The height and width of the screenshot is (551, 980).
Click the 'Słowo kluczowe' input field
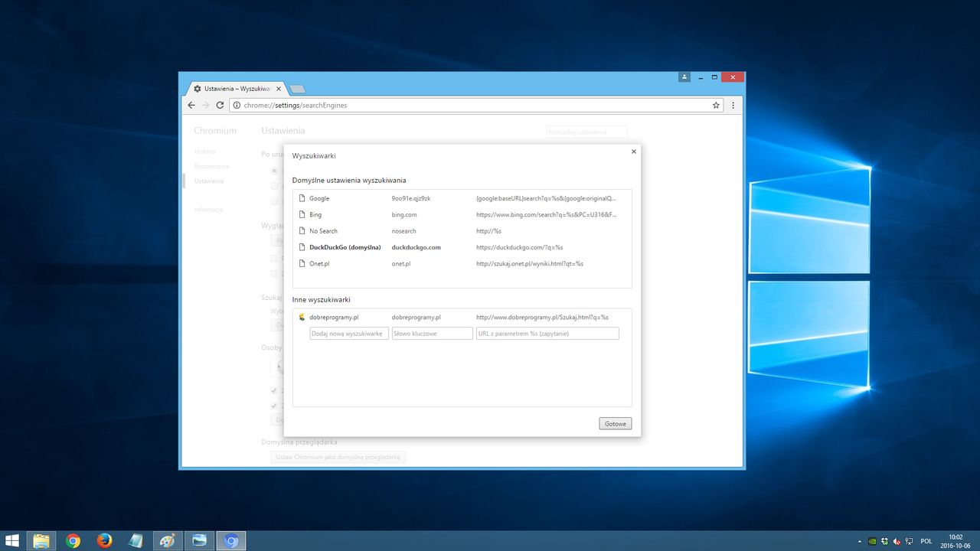point(432,334)
